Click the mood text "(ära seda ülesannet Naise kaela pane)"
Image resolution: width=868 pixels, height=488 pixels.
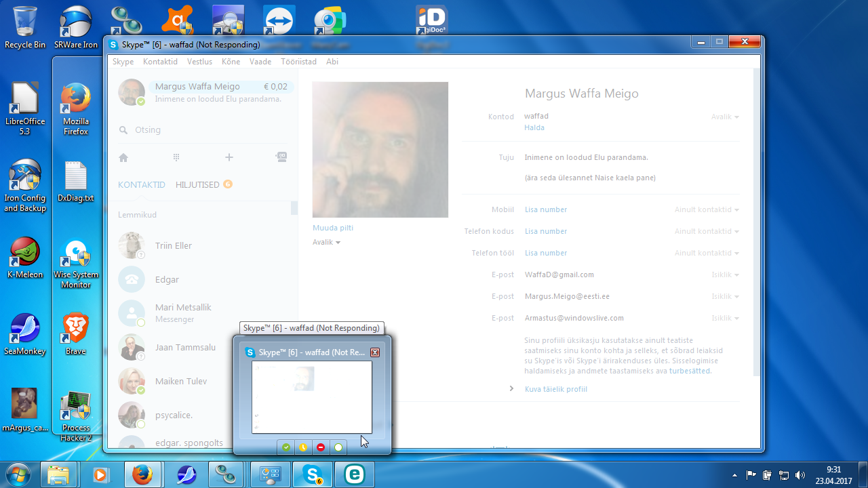point(590,178)
